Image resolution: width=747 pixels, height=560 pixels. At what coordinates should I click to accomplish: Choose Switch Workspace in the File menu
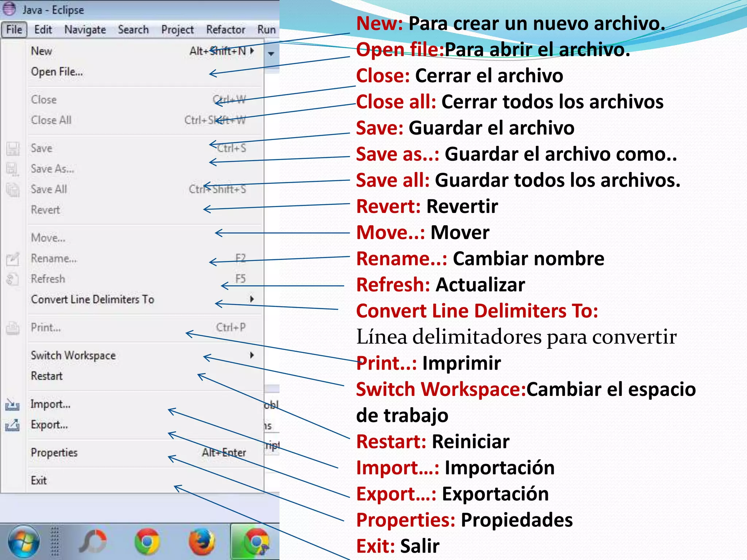pyautogui.click(x=145, y=355)
